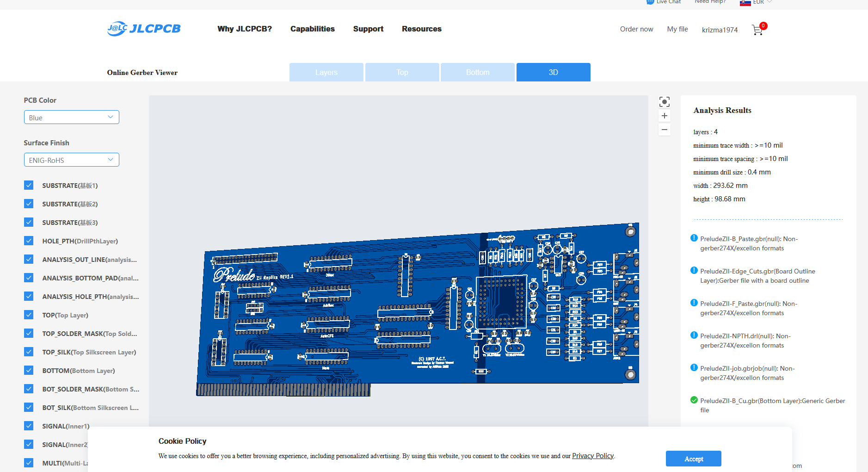Switch to the Bottom view tab
Image resolution: width=868 pixels, height=472 pixels.
coord(477,72)
